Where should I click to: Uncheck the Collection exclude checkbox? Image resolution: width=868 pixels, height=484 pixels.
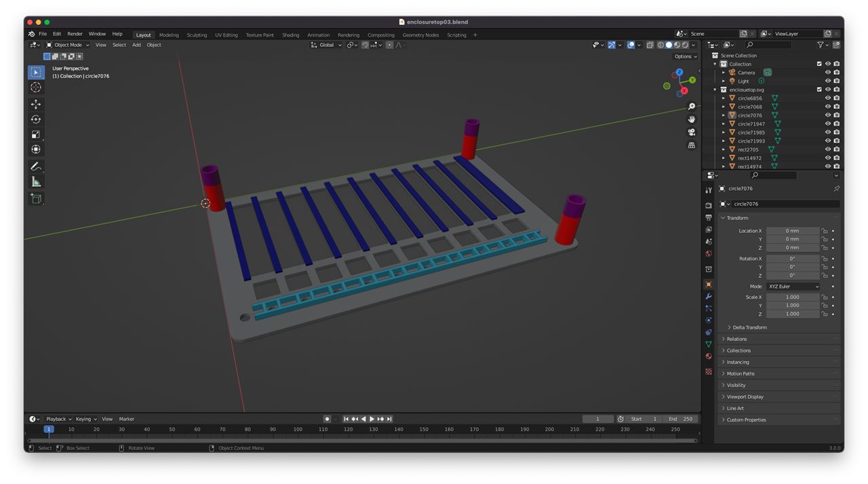click(819, 64)
